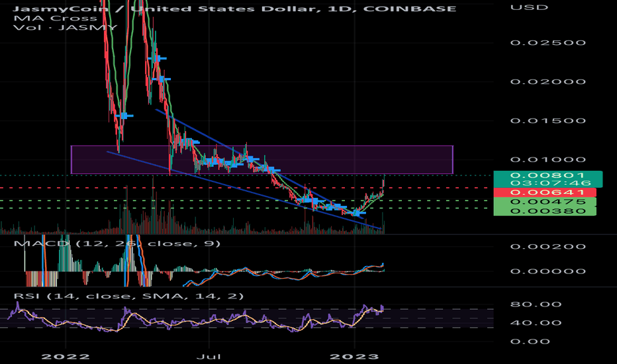Click the 0.00200 MACD axis value

[547, 247]
